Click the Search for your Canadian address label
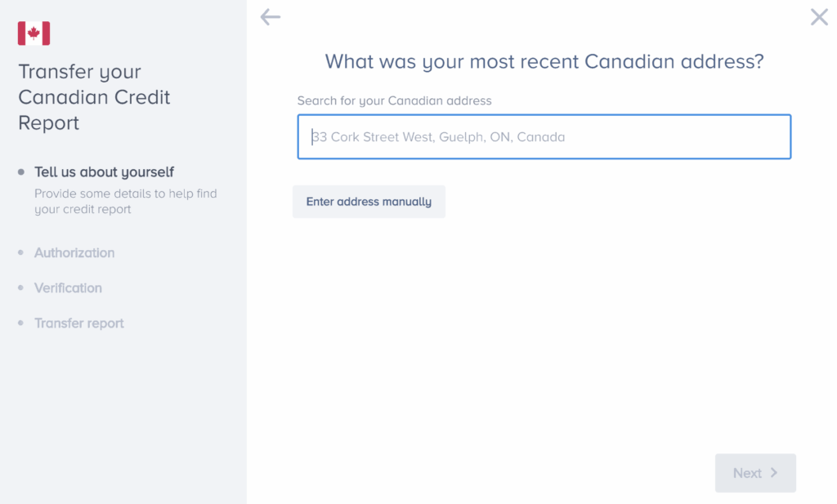Screen dimensions: 837x504 394,101
